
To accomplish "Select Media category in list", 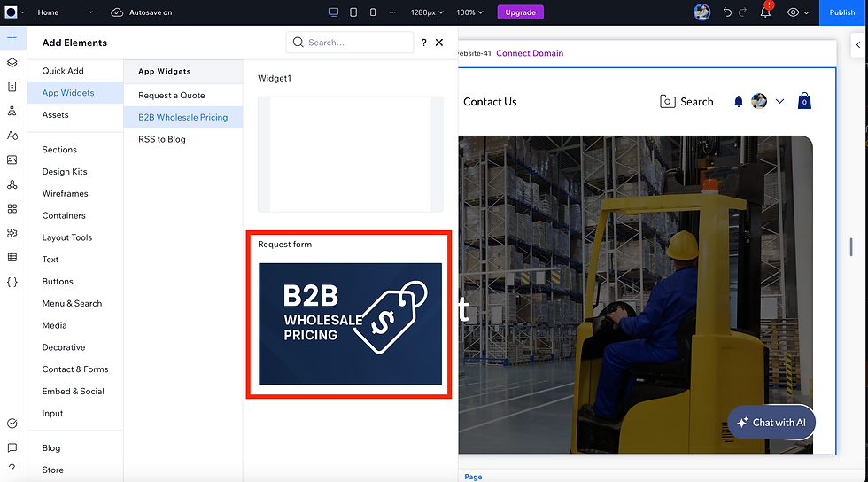I will 75,325.
